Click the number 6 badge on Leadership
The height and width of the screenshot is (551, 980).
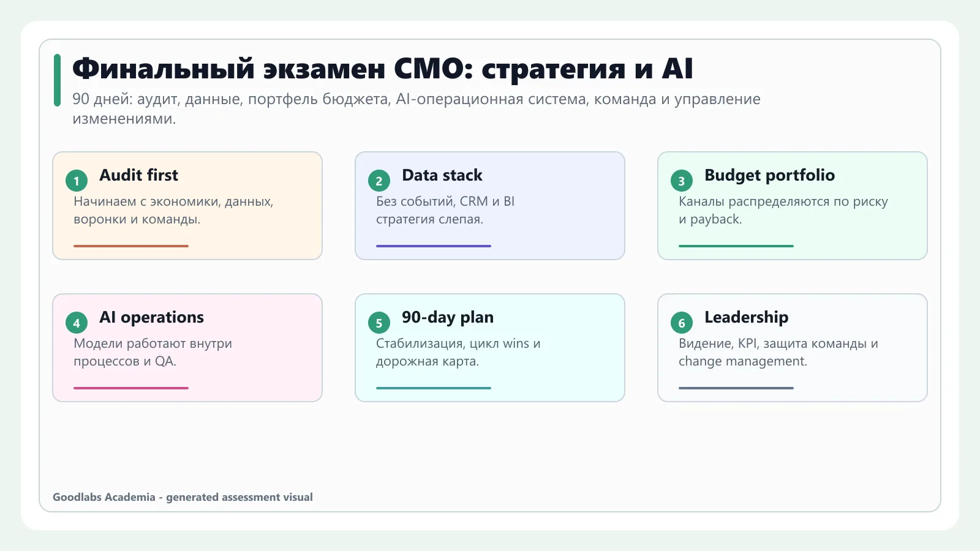point(682,323)
